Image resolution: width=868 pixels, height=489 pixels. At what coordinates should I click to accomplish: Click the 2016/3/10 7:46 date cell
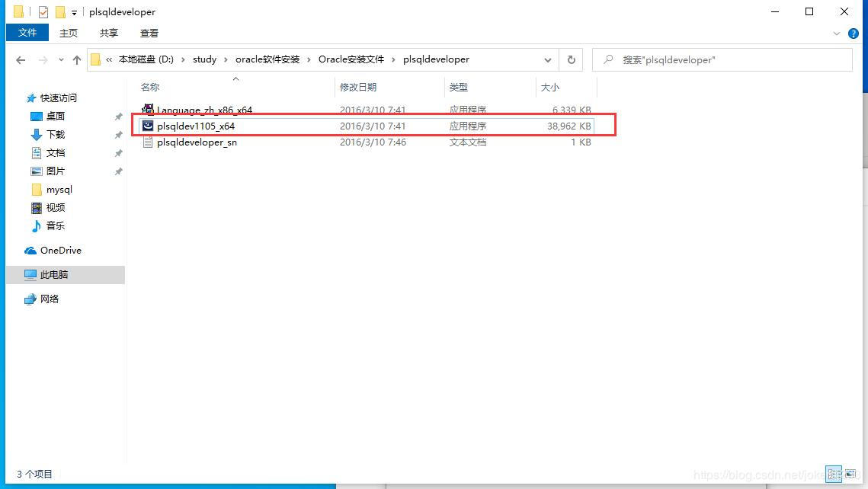pos(373,142)
